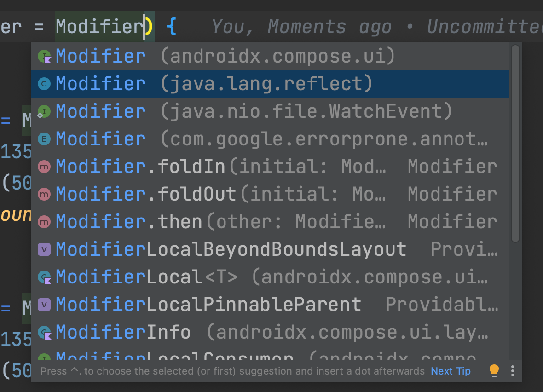Choose ModifierInfo completion entry
This screenshot has height=392, width=543.
pyautogui.click(x=270, y=332)
